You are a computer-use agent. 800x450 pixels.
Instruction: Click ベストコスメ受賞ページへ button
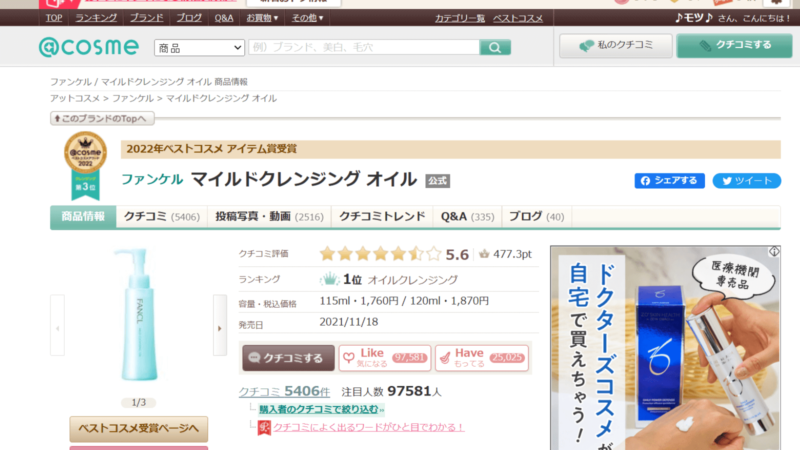pos(139,429)
